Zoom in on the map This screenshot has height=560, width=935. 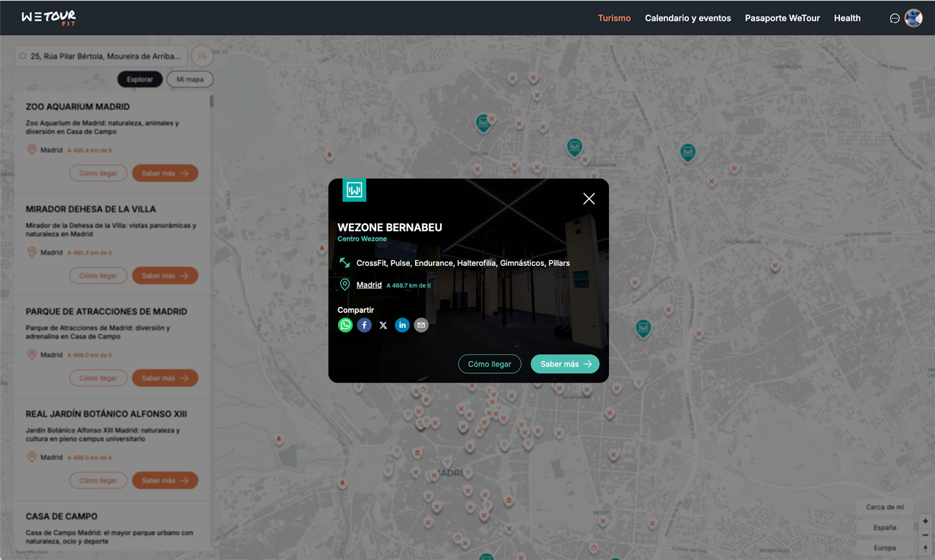(x=925, y=521)
